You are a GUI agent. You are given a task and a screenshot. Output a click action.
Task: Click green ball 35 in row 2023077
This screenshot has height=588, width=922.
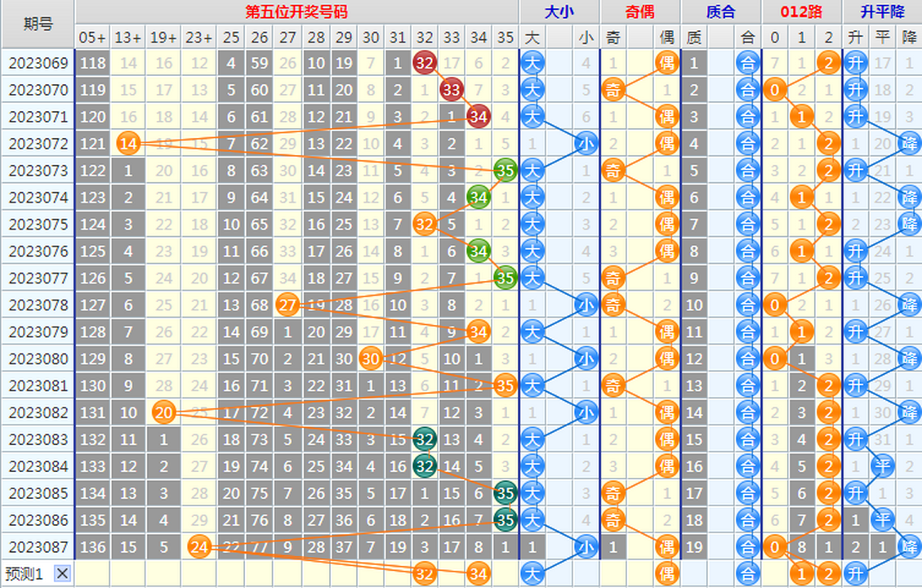[x=506, y=278]
